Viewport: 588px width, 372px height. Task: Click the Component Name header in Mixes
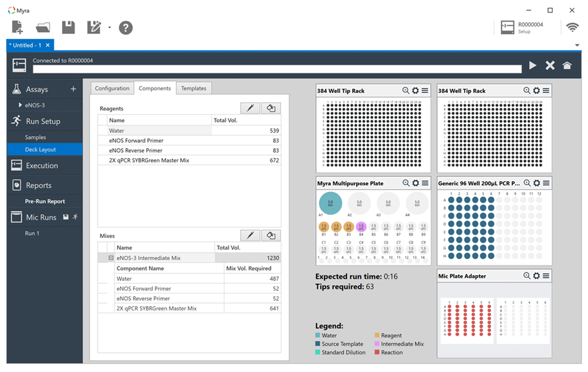pos(170,268)
